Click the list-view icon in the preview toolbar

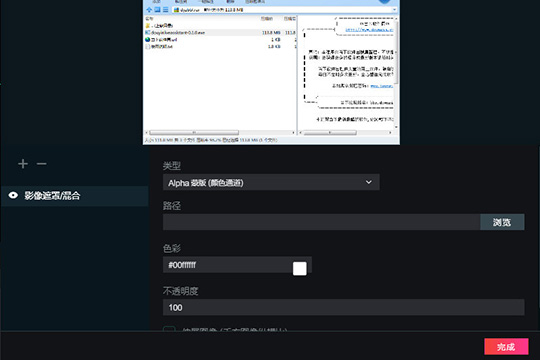point(166,10)
